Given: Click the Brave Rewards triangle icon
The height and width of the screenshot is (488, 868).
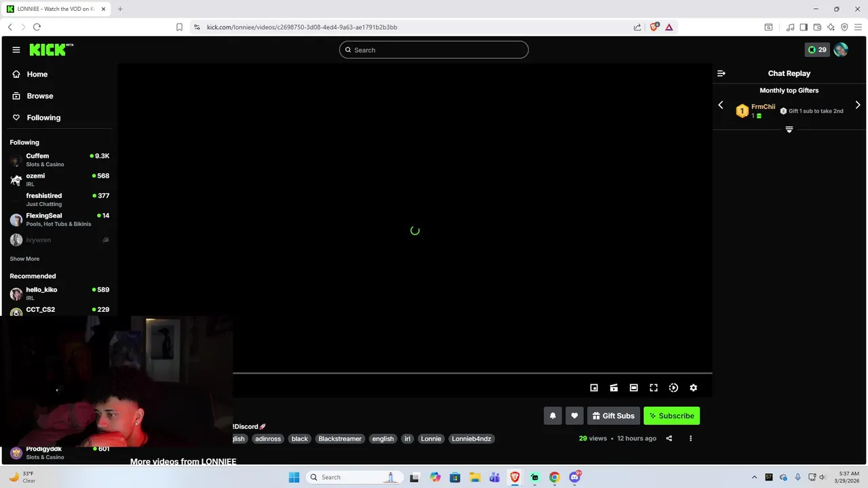Looking at the screenshot, I should coord(669,27).
